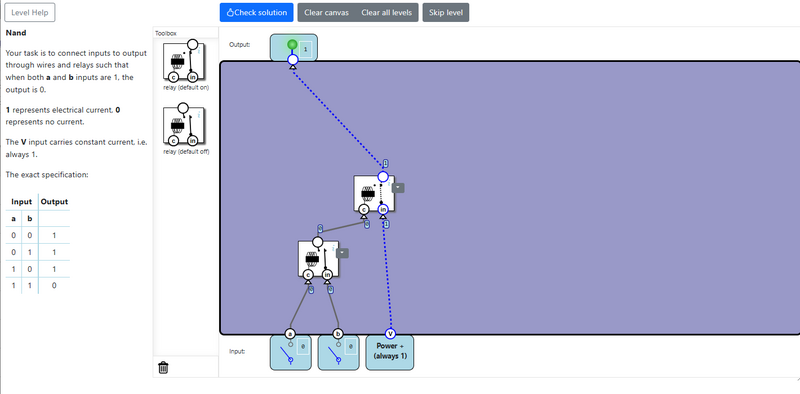Click the 'Input:' label

(x=237, y=351)
